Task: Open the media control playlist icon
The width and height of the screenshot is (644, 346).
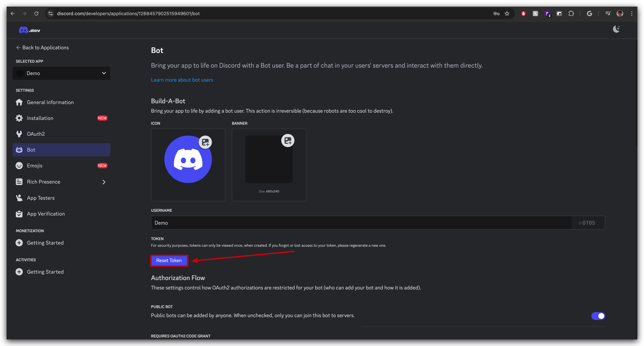Action: (608, 14)
